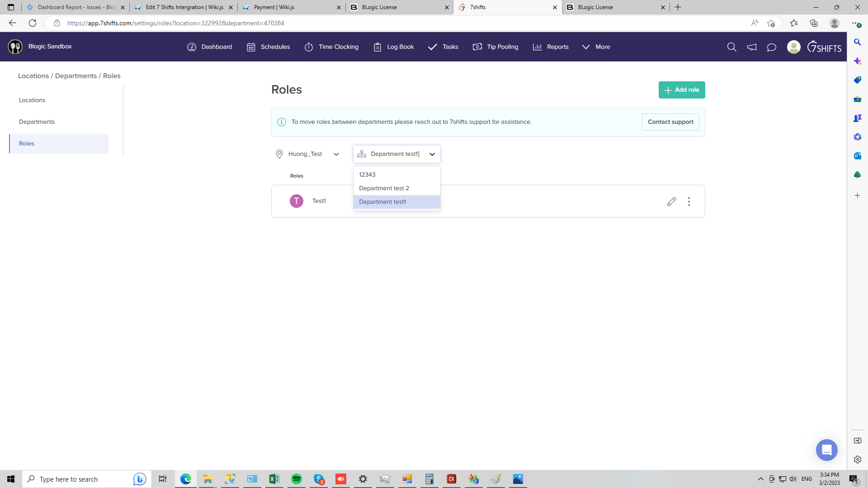Click the Add role button

point(681,90)
